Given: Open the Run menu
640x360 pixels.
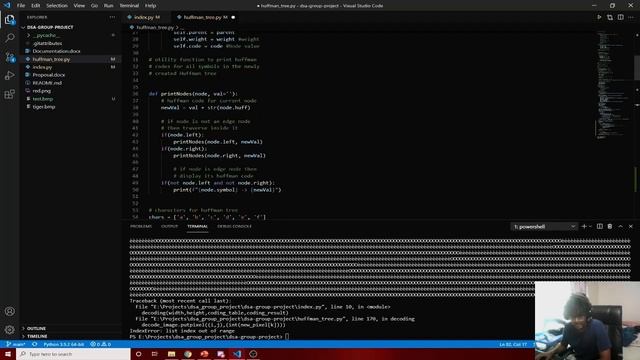Looking at the screenshot, I should point(108,6).
